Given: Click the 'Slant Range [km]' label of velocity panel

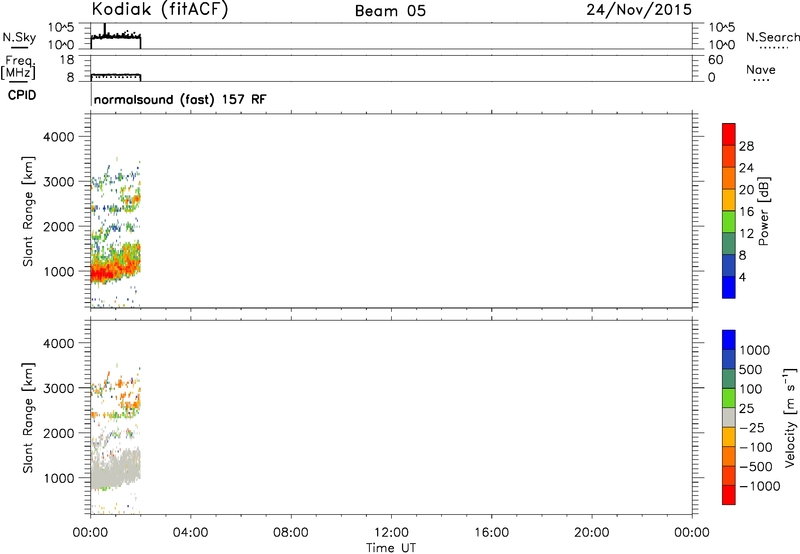Looking at the screenshot, I should point(28,418).
